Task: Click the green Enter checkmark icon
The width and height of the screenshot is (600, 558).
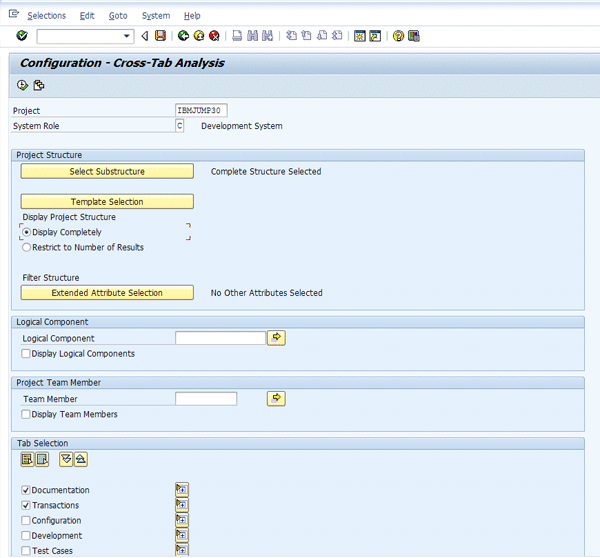Action: click(x=22, y=36)
